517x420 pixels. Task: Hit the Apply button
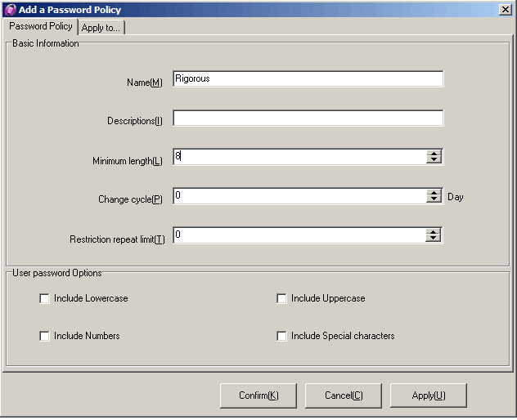[429, 395]
